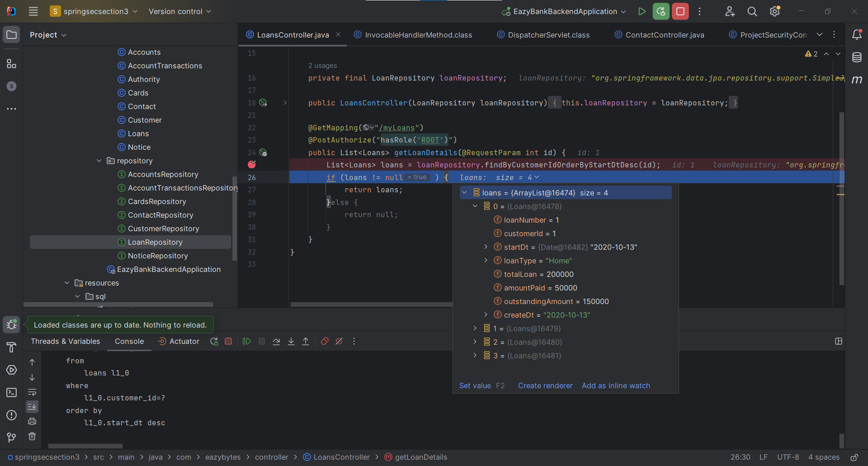
Task: Open the Terminal tool window
Action: click(x=11, y=392)
